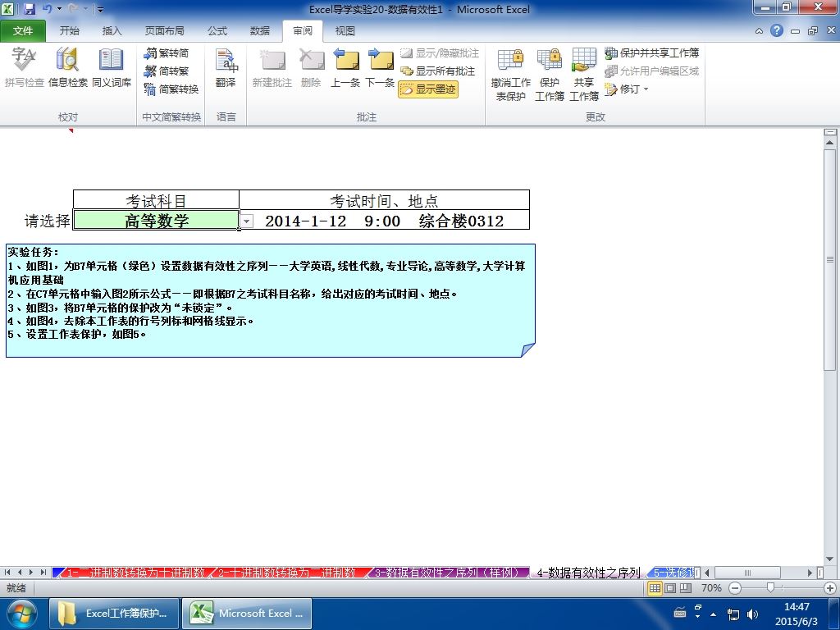Click Protect Workbook (保护工作簿)
This screenshot has width=840, height=630.
550,74
